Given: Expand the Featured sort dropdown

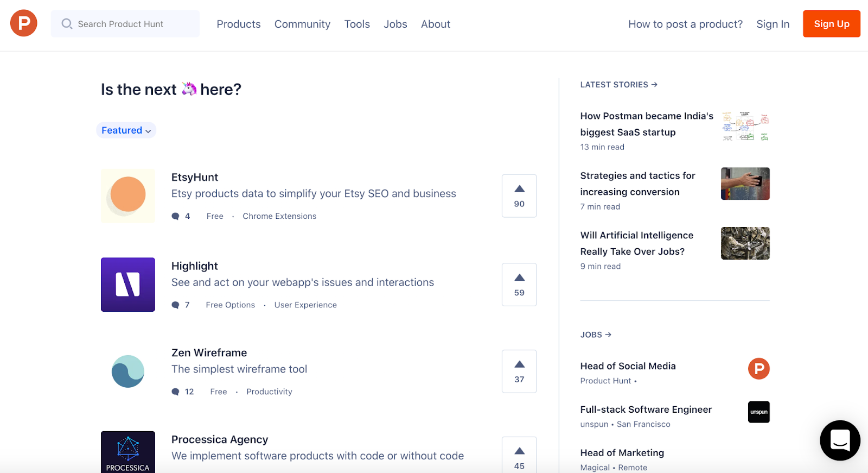Looking at the screenshot, I should tap(126, 130).
